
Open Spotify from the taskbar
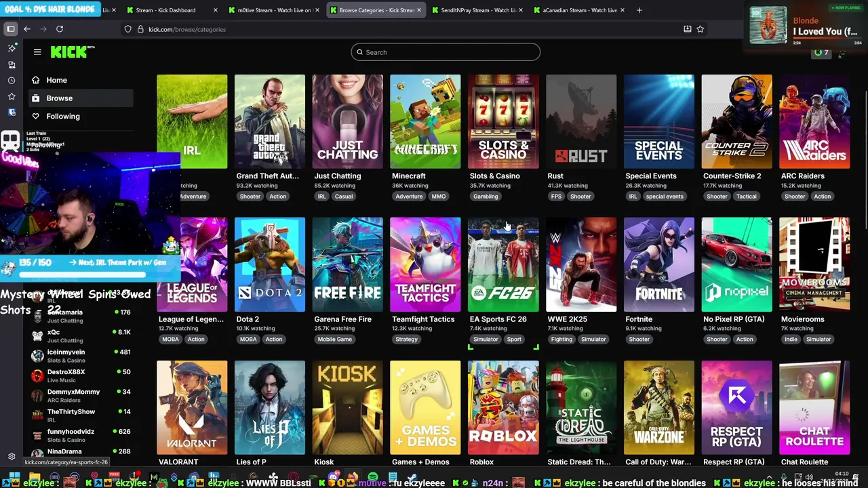click(x=373, y=477)
